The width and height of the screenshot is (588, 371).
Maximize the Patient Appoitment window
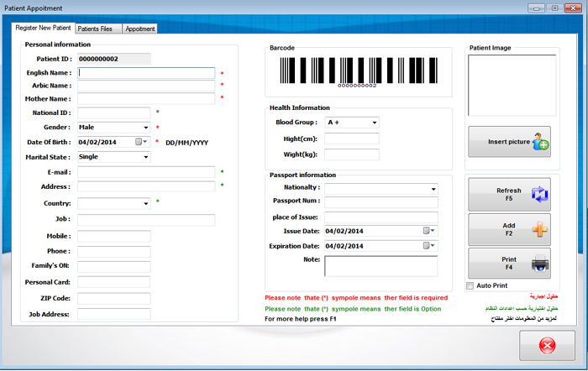click(x=554, y=8)
